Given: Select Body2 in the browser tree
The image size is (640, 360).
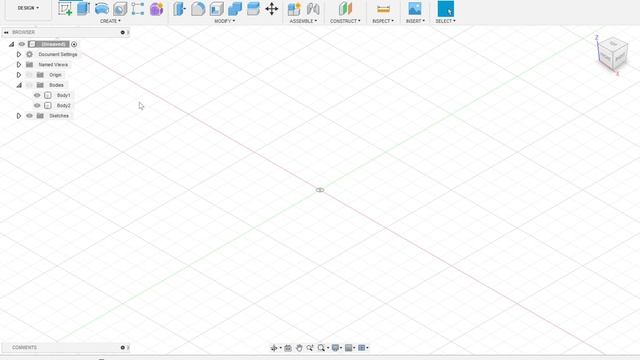Looking at the screenshot, I should point(63,105).
